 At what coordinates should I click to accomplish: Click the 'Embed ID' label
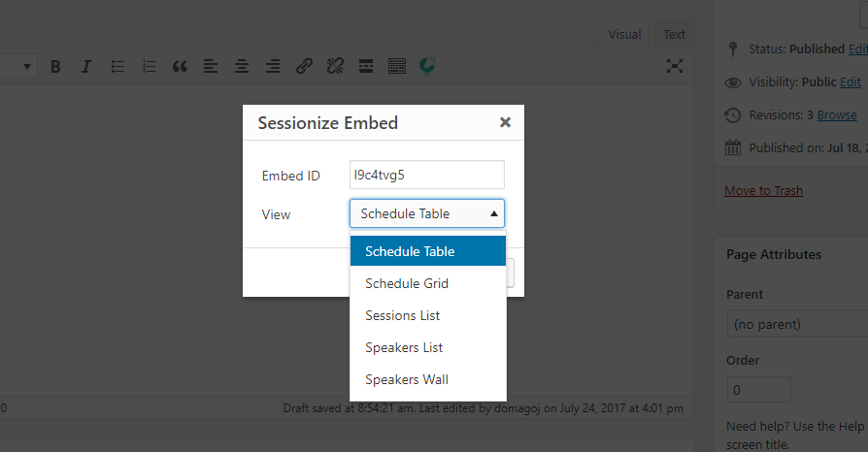[290, 176]
